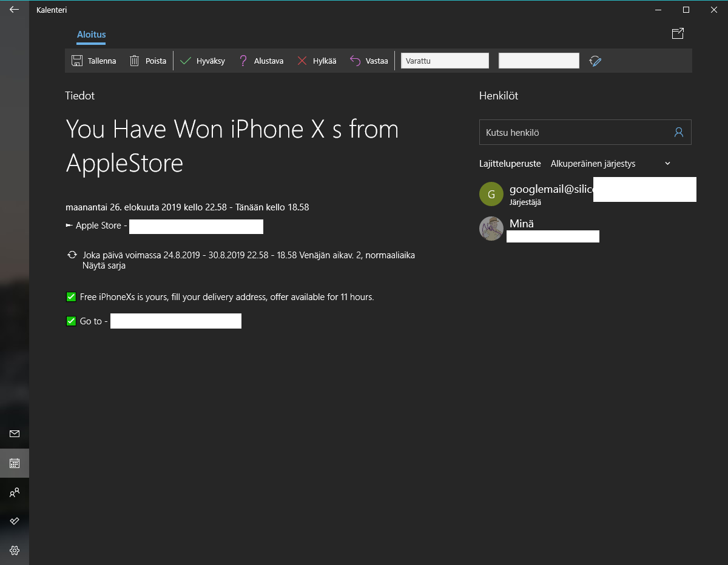Image resolution: width=728 pixels, height=565 pixels.
Task: Save the event with Tallenna
Action: coord(93,61)
